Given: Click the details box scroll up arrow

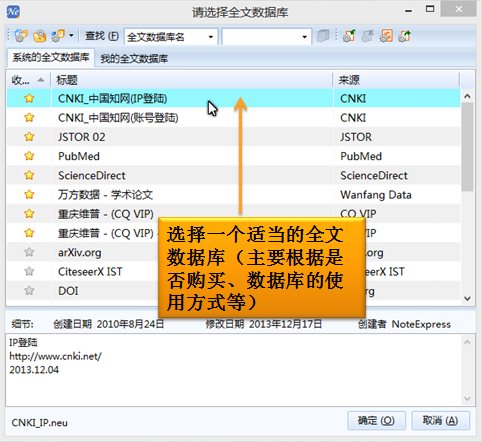Looking at the screenshot, I should click(x=467, y=342).
